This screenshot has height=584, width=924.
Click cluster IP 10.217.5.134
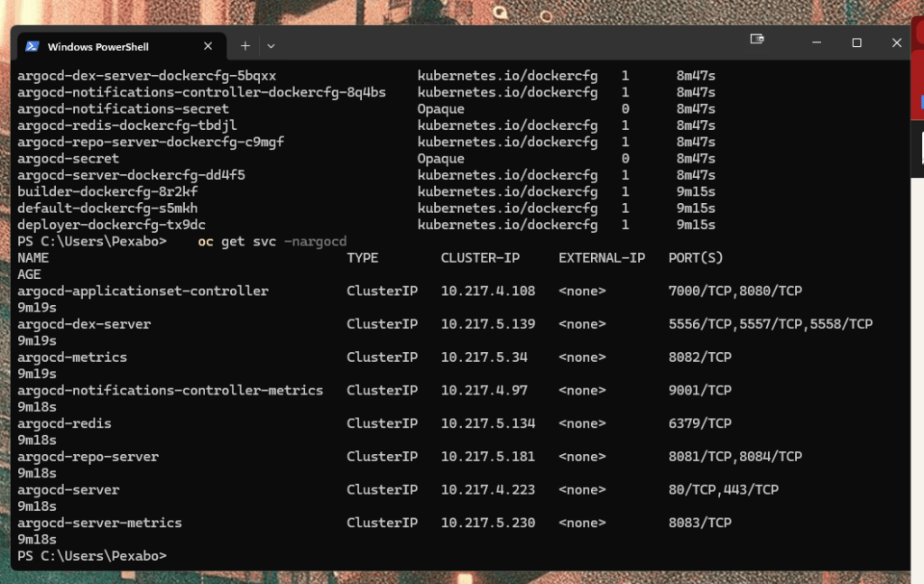click(488, 423)
